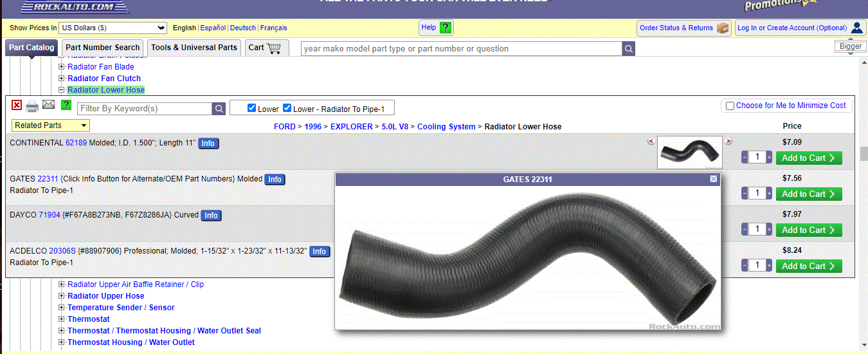Open the Show Prices In currency dropdown
The height and width of the screenshot is (354, 868).
pos(113,28)
